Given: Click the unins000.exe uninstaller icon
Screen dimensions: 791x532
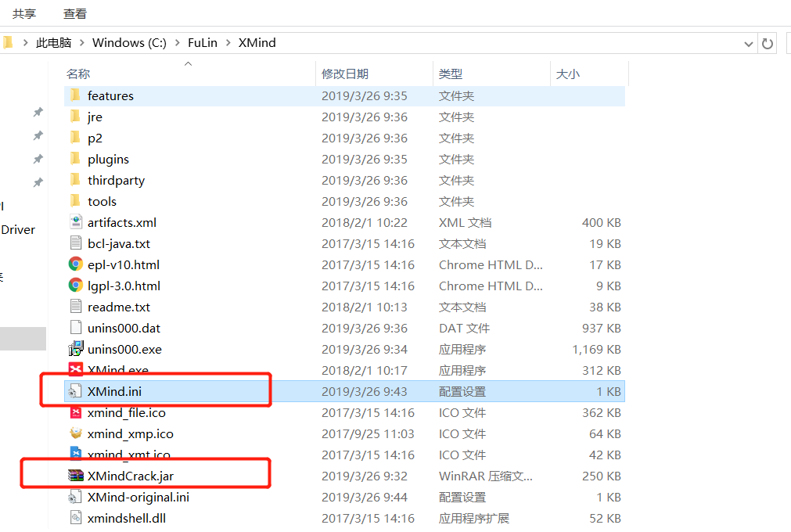Looking at the screenshot, I should [x=76, y=348].
